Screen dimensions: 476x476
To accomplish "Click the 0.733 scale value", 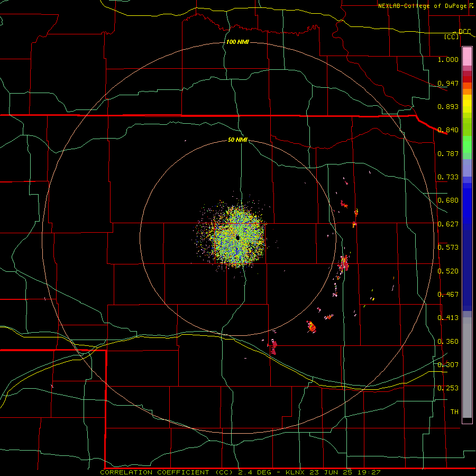I will [448, 177].
